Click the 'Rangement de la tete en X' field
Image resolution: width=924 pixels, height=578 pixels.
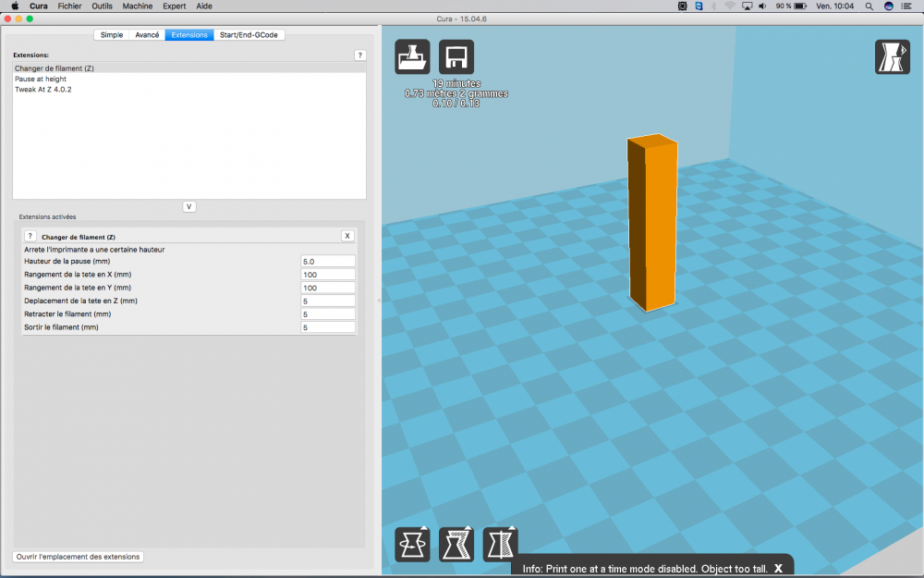click(328, 275)
